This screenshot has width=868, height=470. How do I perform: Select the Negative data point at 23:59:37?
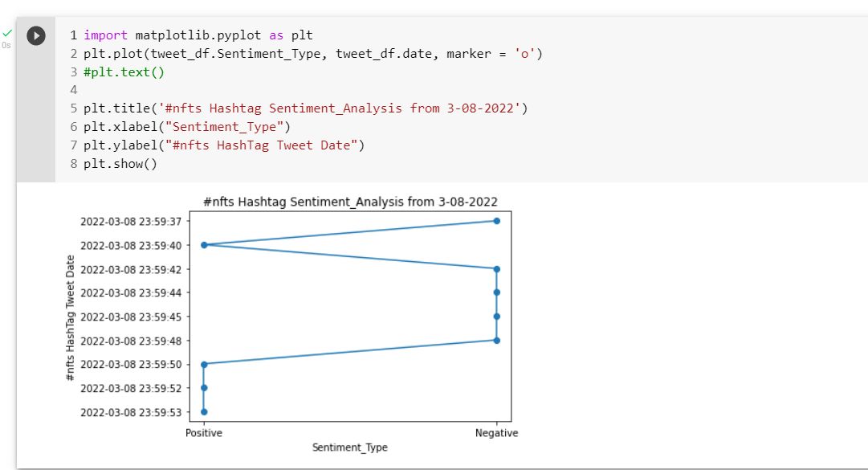pyautogui.click(x=496, y=221)
